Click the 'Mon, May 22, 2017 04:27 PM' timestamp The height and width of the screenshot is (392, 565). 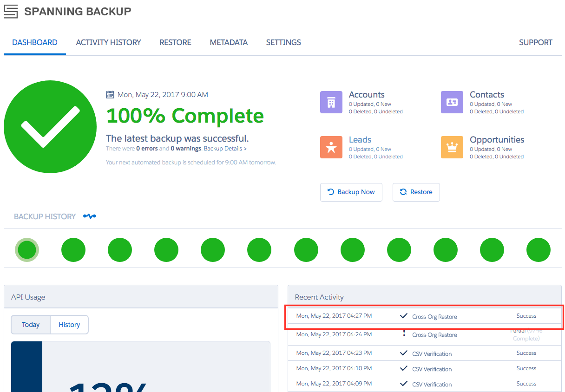334,316
